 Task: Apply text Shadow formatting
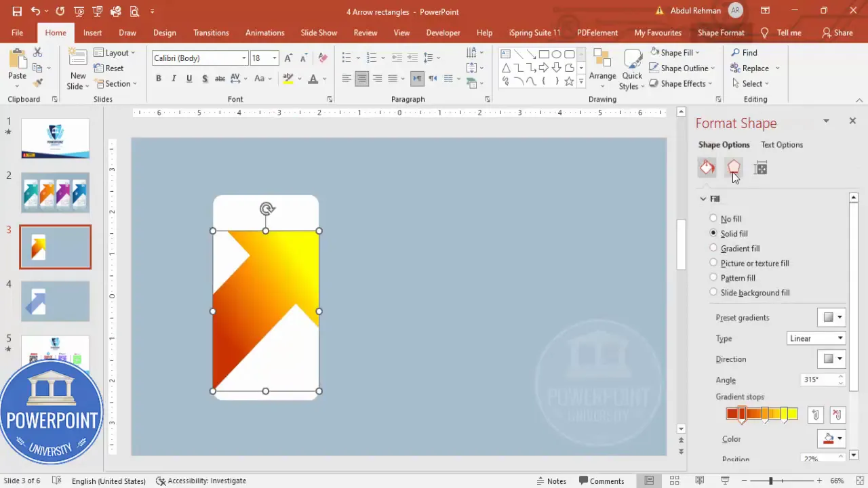(204, 79)
